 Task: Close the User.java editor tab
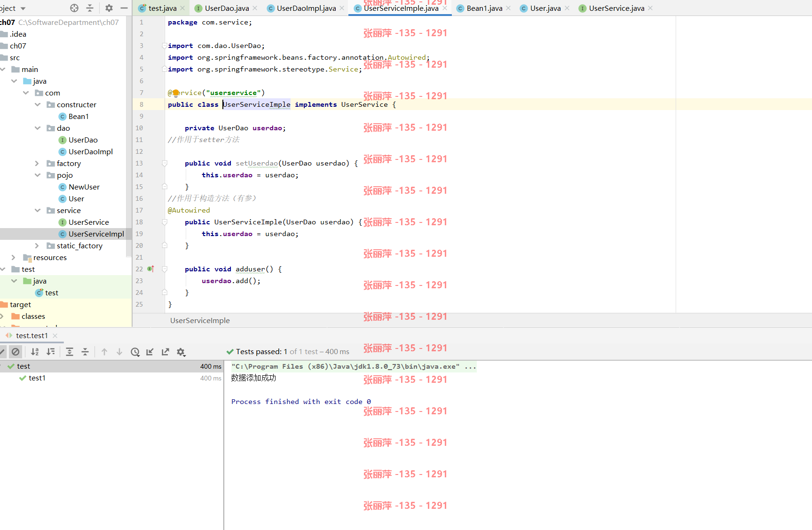pos(567,8)
